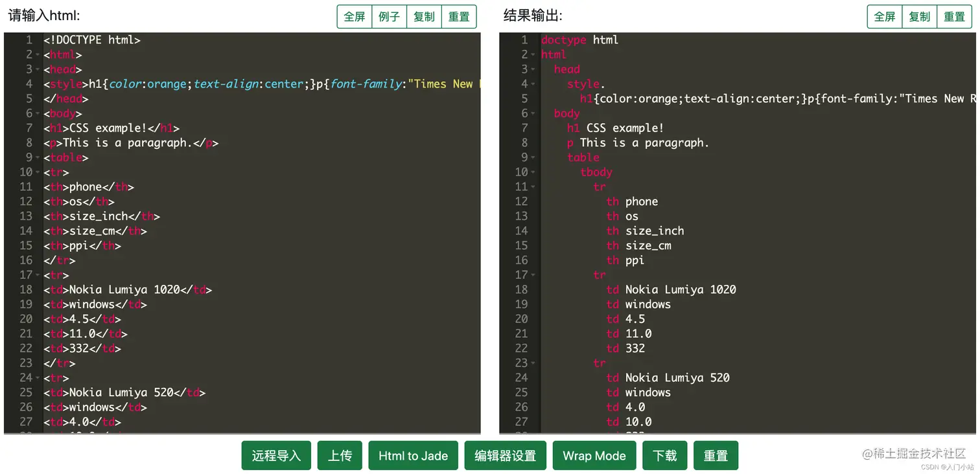Collapse the tbody block at output line 10

(533, 173)
